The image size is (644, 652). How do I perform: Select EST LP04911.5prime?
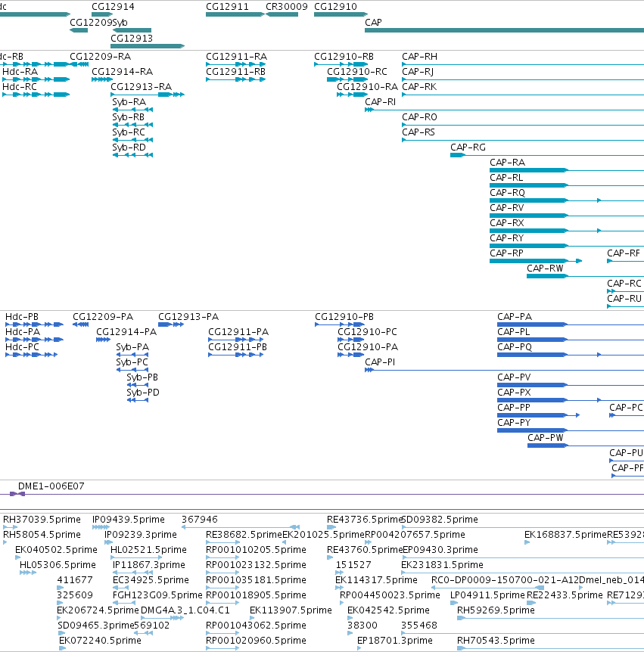(454, 603)
